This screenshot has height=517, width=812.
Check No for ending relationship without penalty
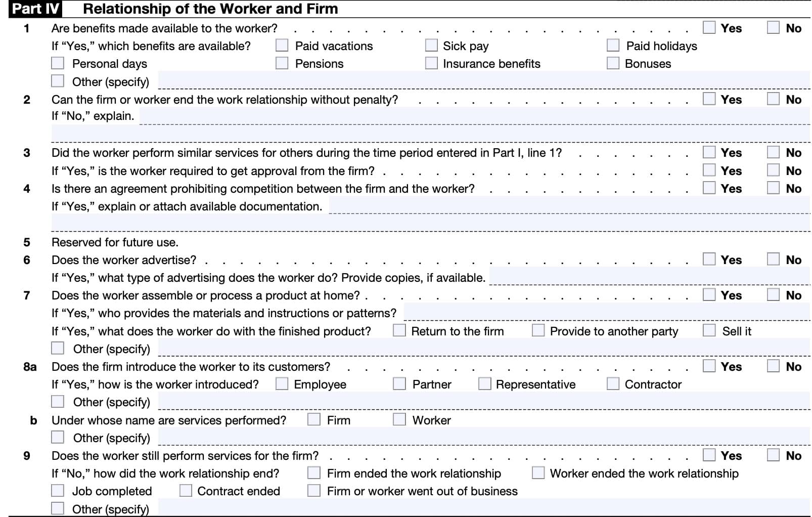point(773,99)
